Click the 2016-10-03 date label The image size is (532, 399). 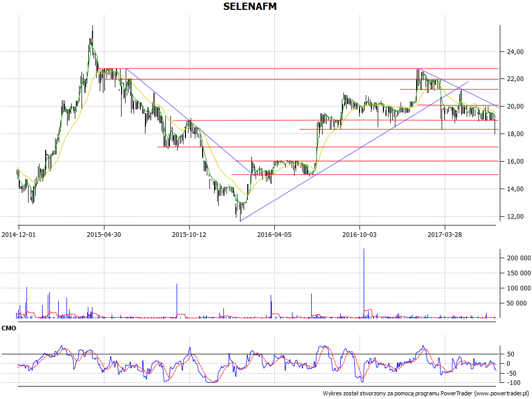click(x=360, y=234)
